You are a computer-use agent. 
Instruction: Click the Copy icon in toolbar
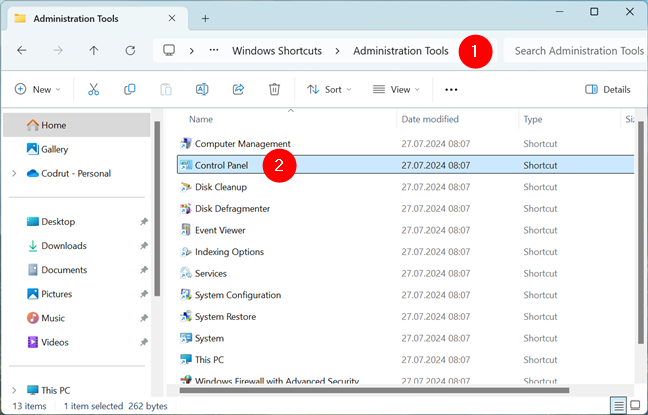coord(130,89)
